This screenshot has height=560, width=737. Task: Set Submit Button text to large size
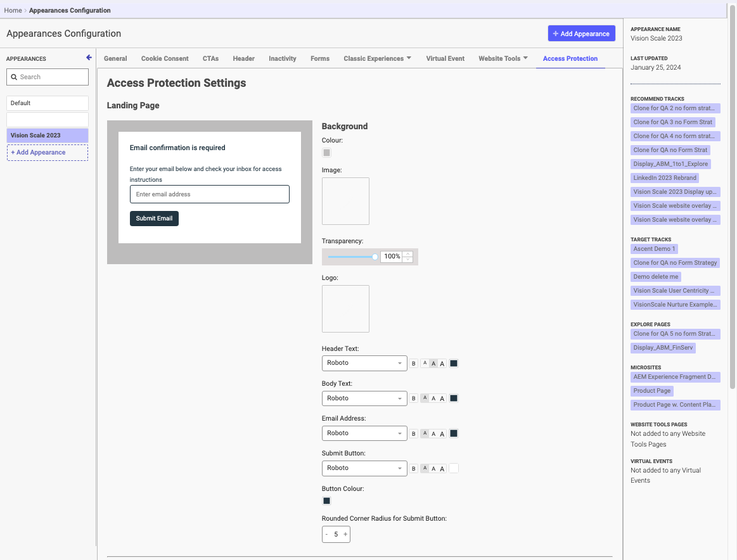click(x=442, y=468)
